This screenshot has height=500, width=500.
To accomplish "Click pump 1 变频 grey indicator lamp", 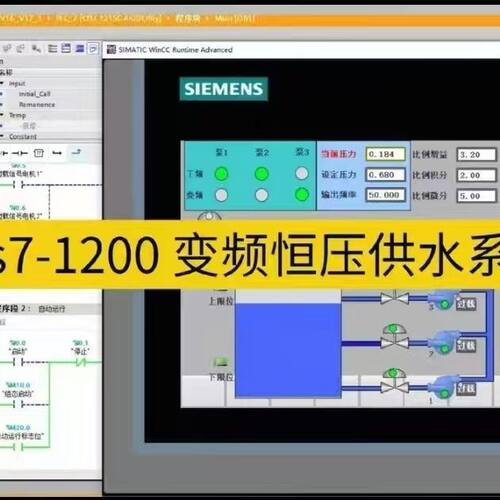I will [221, 195].
